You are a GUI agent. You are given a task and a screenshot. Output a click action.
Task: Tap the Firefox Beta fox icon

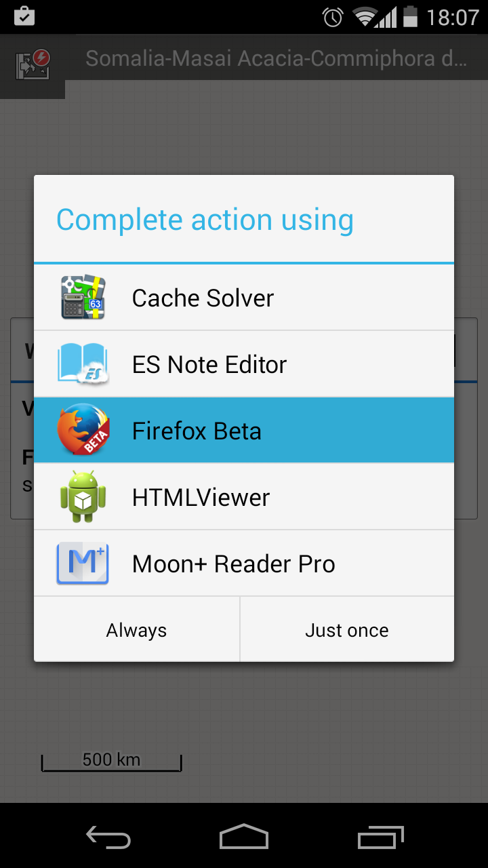83,430
